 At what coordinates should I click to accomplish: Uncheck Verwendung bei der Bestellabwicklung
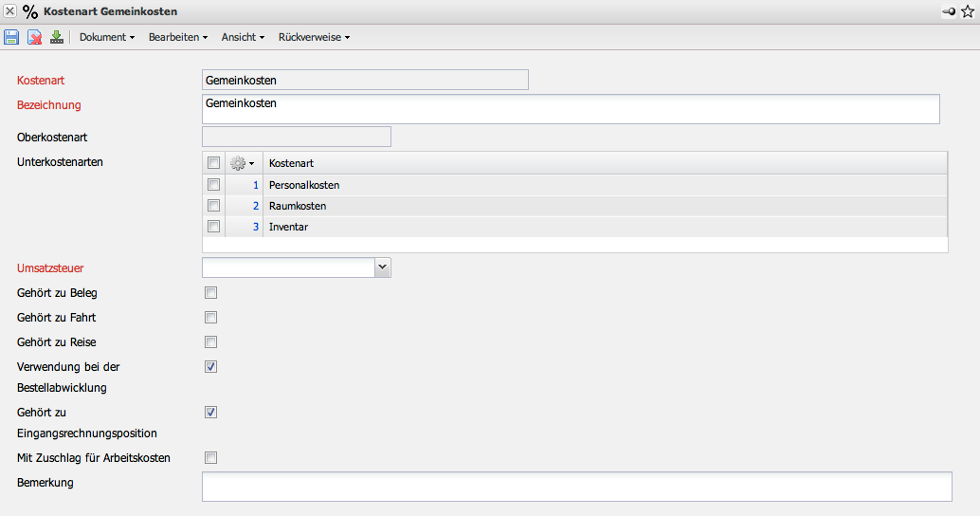click(211, 367)
